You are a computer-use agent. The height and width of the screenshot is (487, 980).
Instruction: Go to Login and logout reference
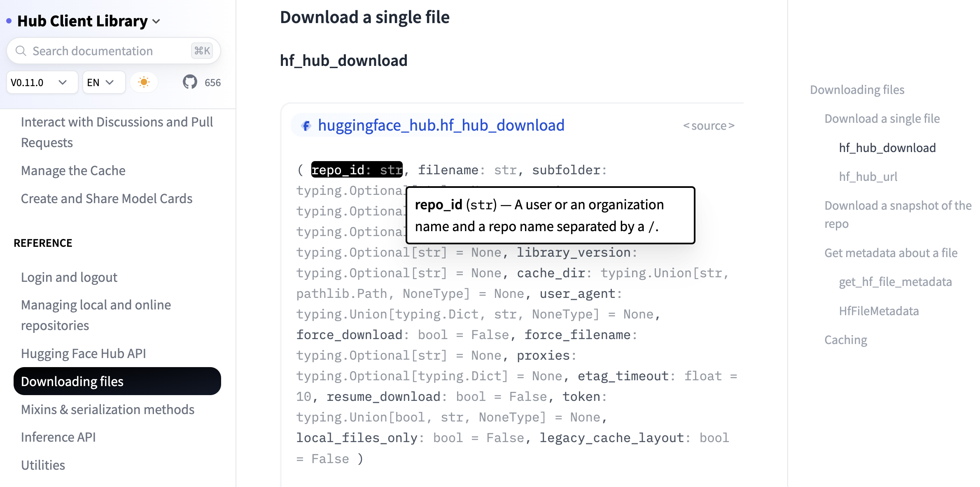(x=69, y=277)
